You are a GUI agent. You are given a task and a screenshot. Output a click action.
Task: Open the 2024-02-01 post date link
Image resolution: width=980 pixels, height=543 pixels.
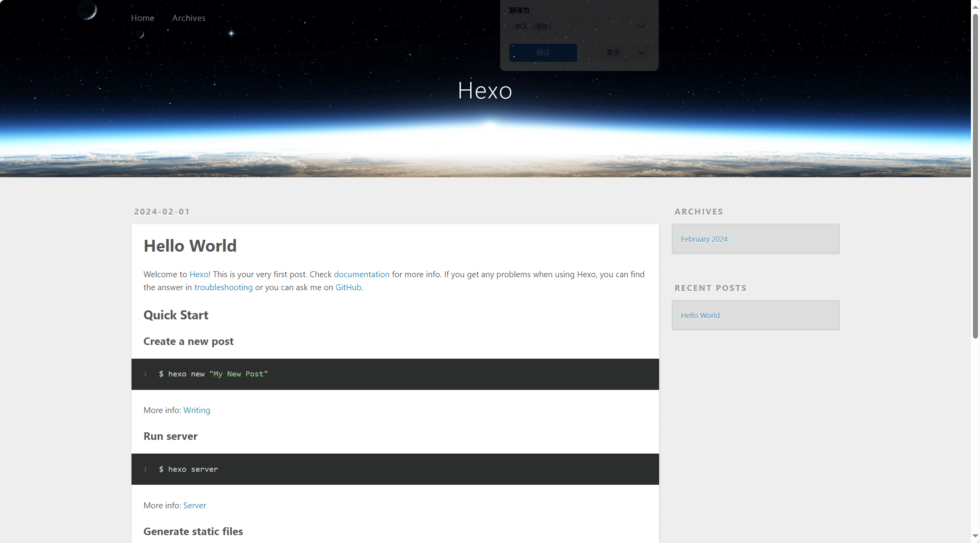(162, 211)
